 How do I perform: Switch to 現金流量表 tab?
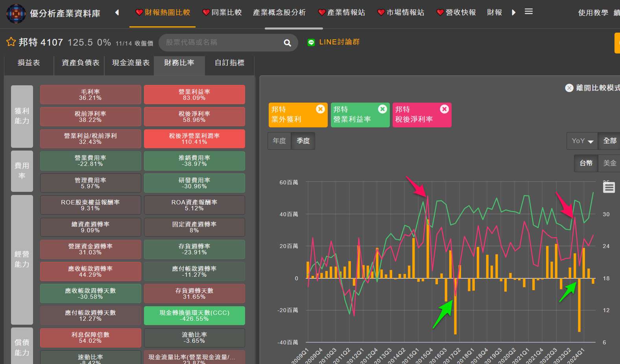pos(131,63)
